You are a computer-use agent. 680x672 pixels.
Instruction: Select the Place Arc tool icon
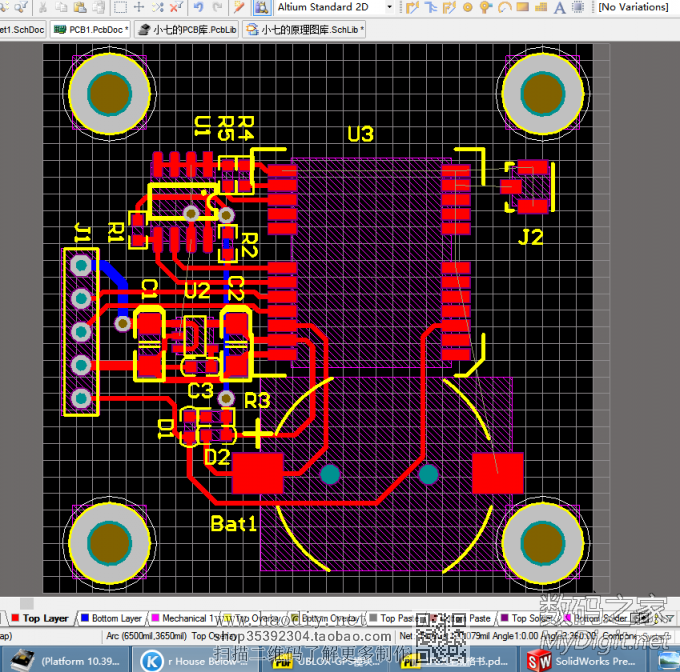coord(505,7)
